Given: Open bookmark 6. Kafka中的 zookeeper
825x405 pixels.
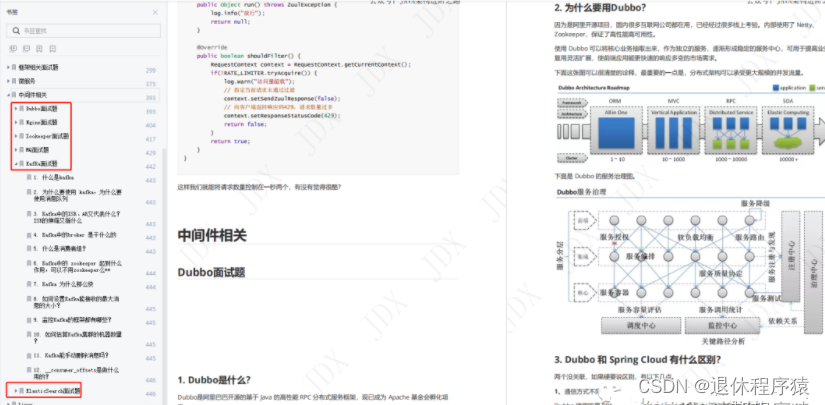Looking at the screenshot, I should 78,266.
